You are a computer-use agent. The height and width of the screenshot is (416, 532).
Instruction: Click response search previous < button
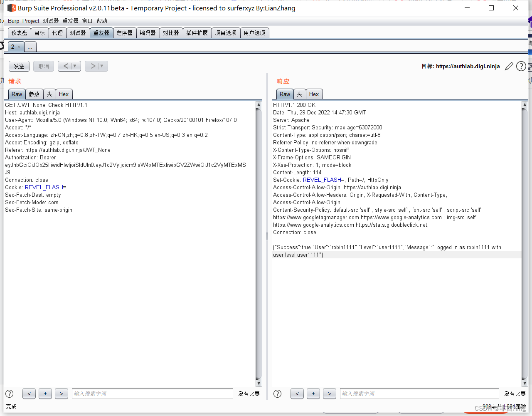(x=297, y=394)
